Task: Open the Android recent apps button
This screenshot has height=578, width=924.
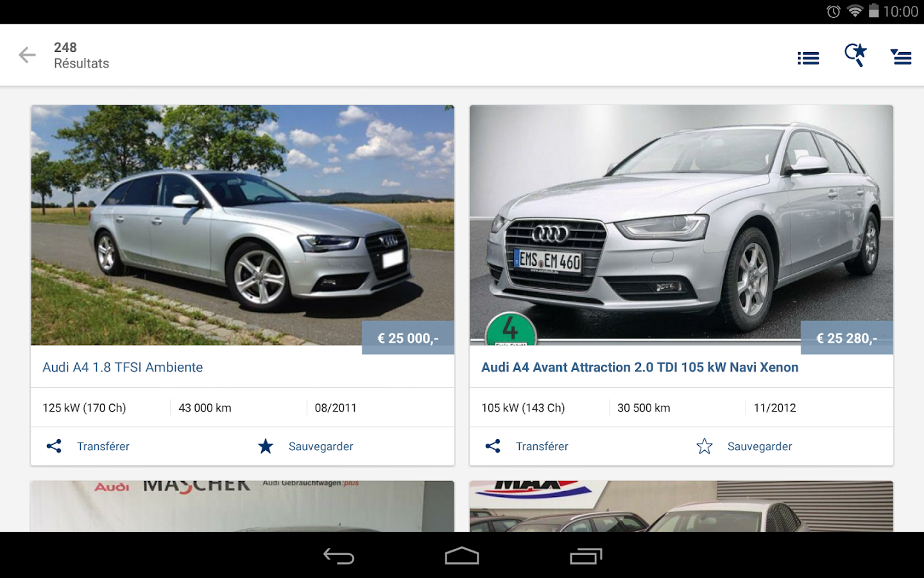Action: [x=586, y=556]
